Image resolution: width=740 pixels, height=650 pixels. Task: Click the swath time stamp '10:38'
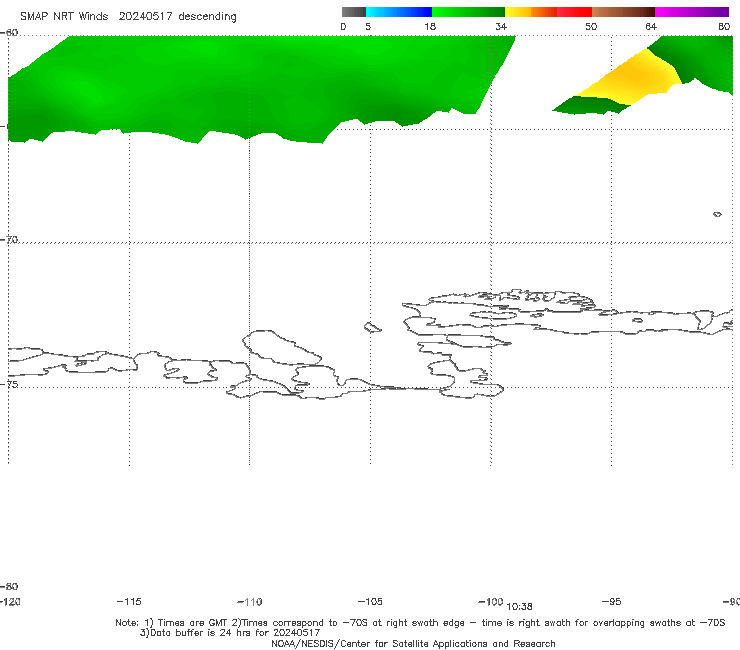point(519,607)
